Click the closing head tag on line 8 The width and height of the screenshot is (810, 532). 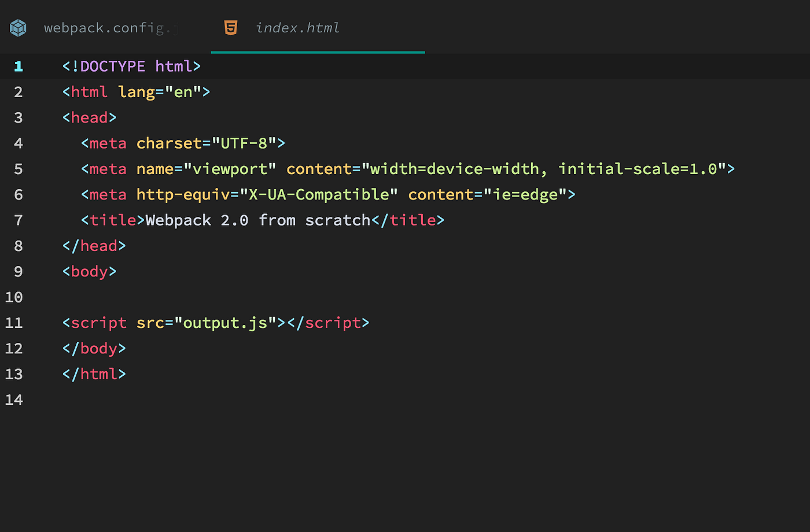click(x=94, y=245)
